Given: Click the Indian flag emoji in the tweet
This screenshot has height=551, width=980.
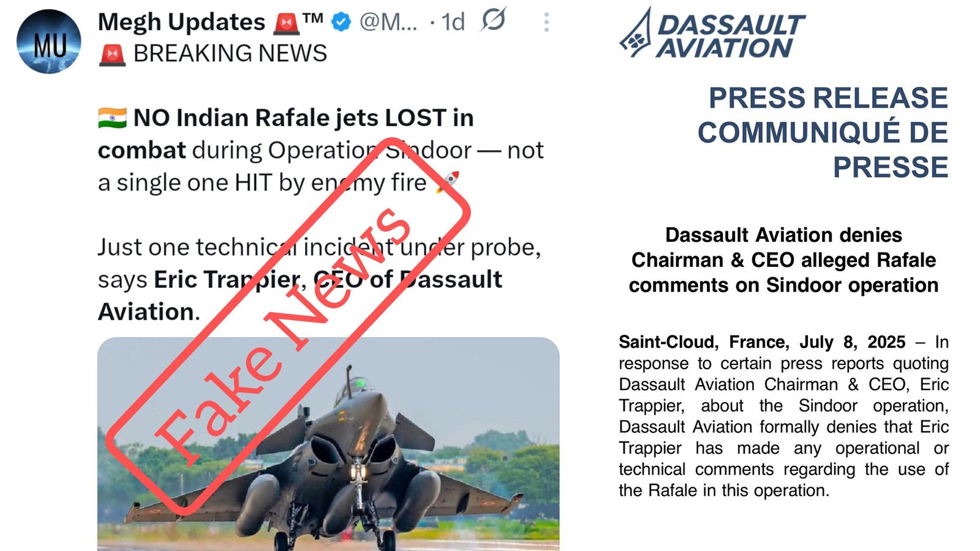Looking at the screenshot, I should (x=112, y=118).
